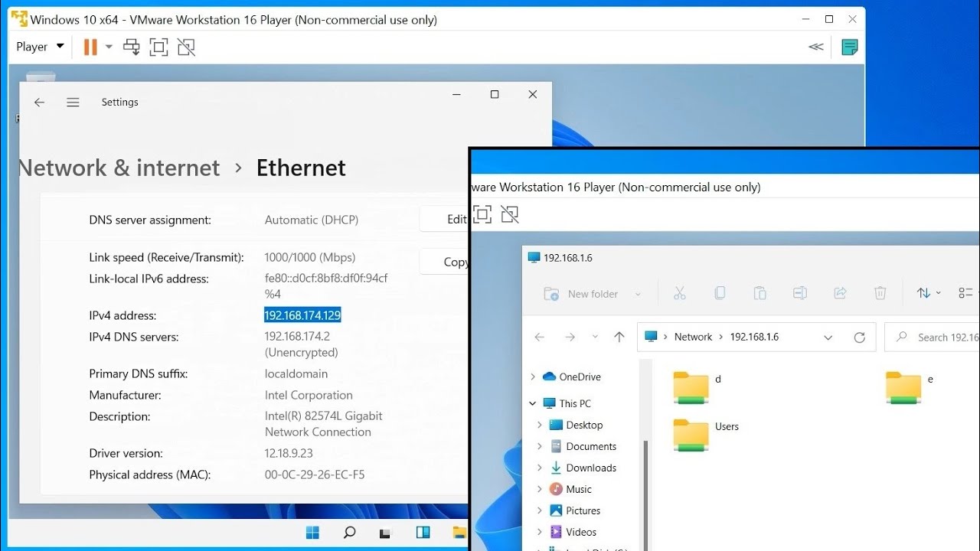
Task: Open the Sort dropdown in Explorer toolbar
Action: (x=929, y=293)
